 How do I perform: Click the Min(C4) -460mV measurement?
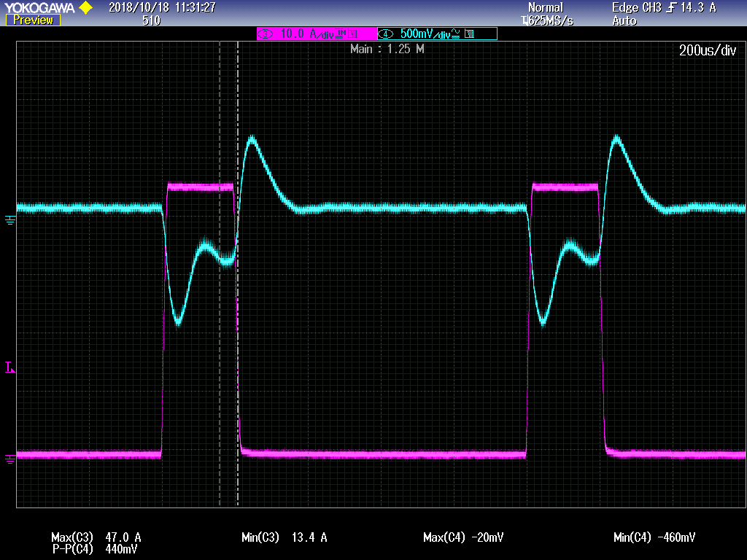[x=654, y=537]
